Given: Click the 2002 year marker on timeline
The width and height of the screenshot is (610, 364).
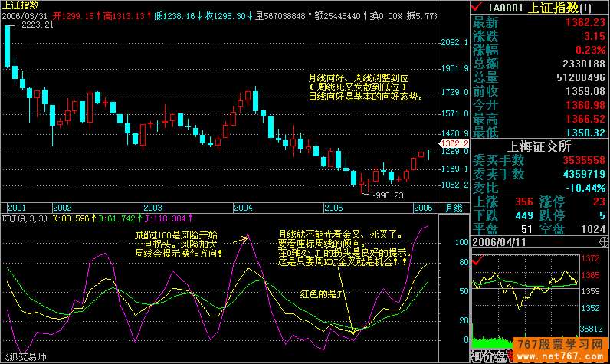Looking at the screenshot, I should (x=62, y=208).
